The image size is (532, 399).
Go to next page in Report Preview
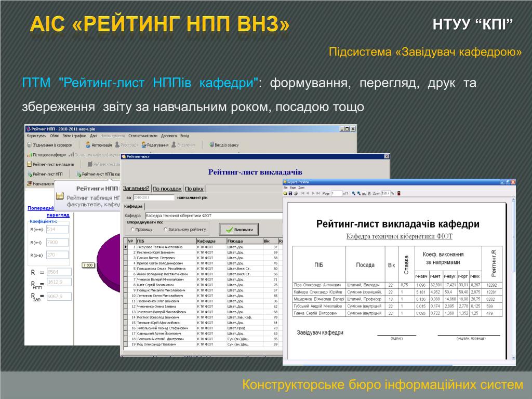click(313, 193)
